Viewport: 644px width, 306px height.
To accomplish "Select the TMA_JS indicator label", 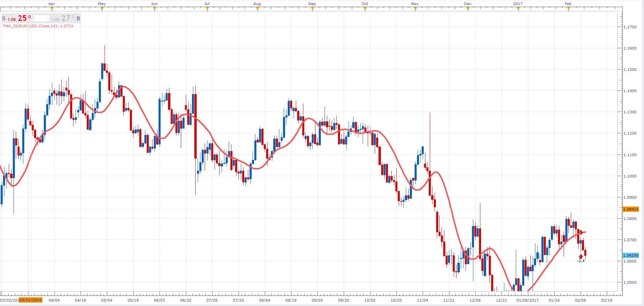I will pos(38,26).
